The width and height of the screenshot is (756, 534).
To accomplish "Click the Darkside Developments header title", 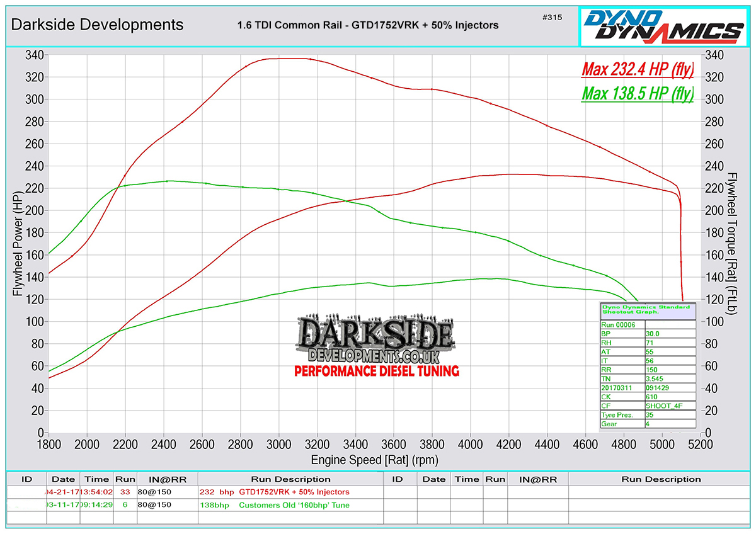I will point(98,25).
